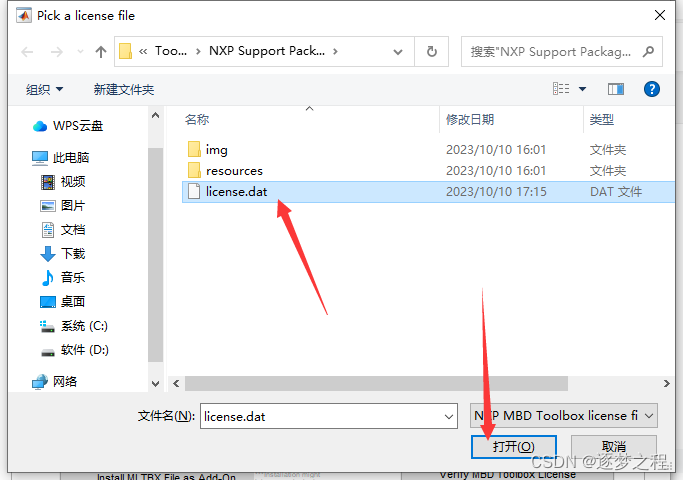Sort by 修改日期 column header
683x480 pixels.
click(x=470, y=119)
